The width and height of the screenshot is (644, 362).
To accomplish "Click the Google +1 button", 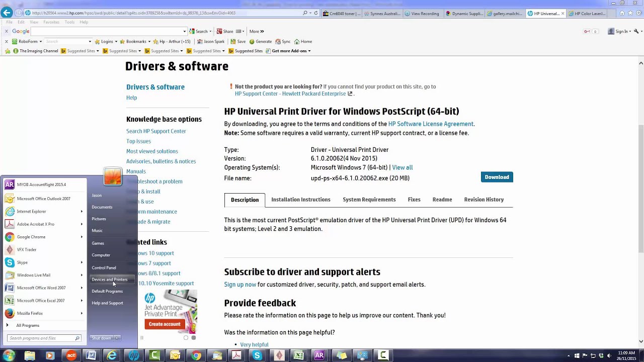I will [587, 31].
